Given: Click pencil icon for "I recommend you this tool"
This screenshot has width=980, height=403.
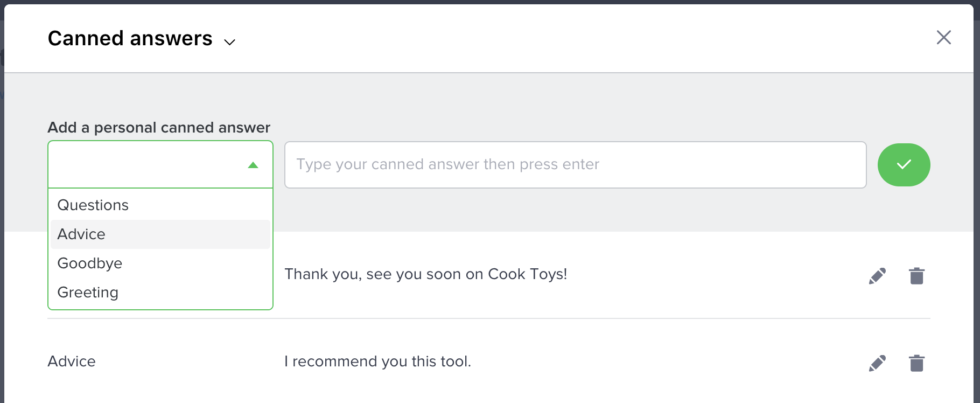Looking at the screenshot, I should click(x=877, y=363).
